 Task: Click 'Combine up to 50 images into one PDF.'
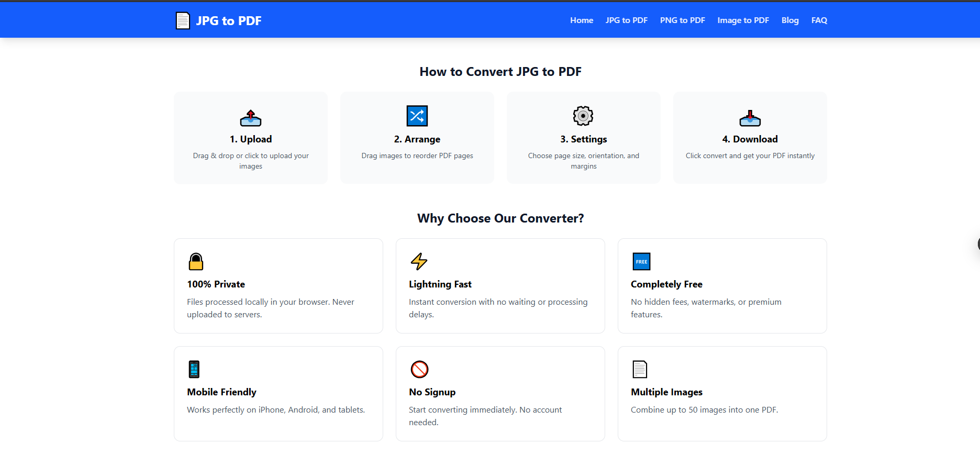click(x=704, y=409)
